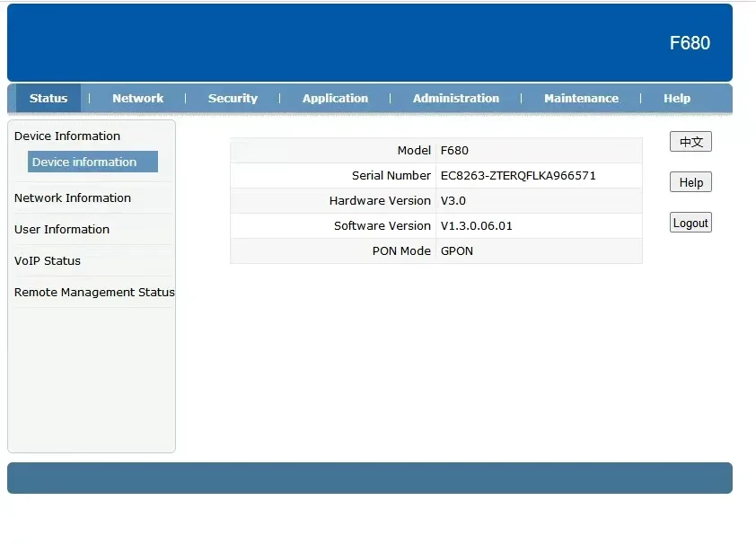
Task: Expand Network Information in the sidebar
Action: point(73,198)
